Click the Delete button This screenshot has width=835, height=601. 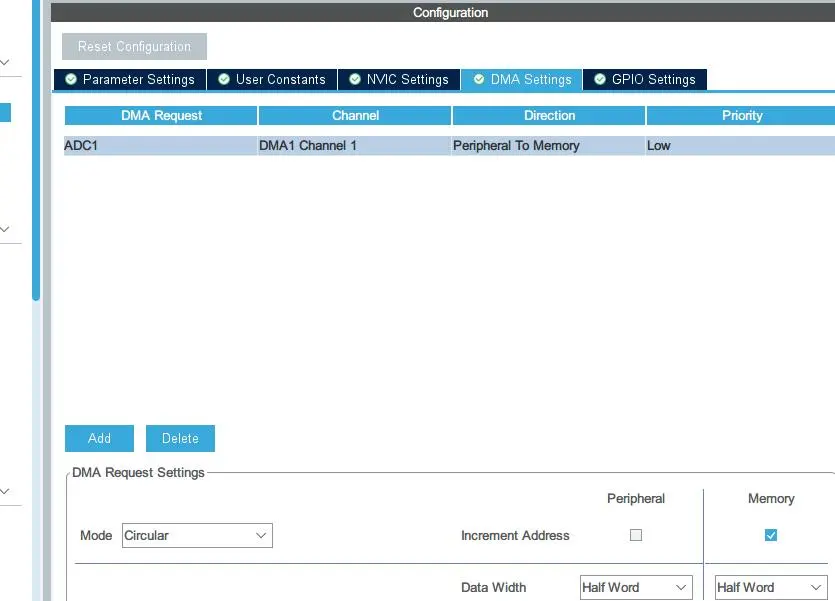[x=180, y=438]
